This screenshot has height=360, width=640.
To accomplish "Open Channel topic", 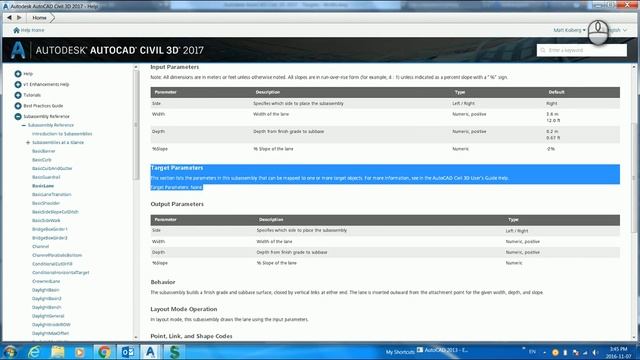I will pyautogui.click(x=40, y=247).
